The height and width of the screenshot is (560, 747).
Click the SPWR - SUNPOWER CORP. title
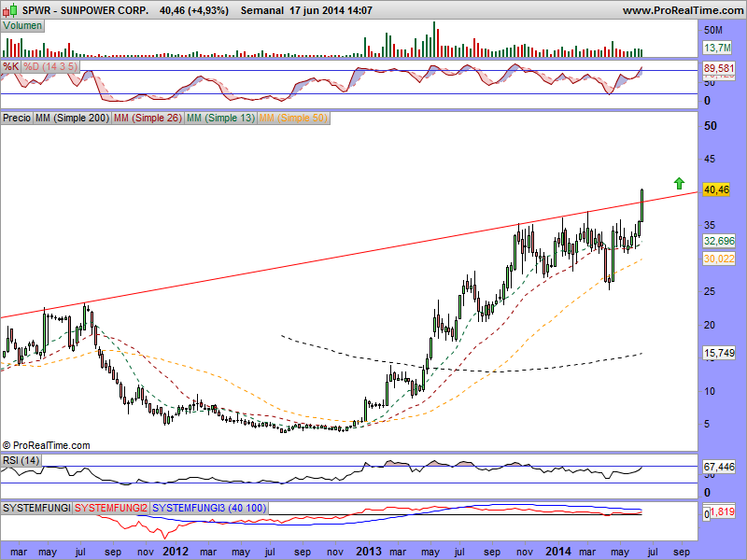tap(85, 10)
